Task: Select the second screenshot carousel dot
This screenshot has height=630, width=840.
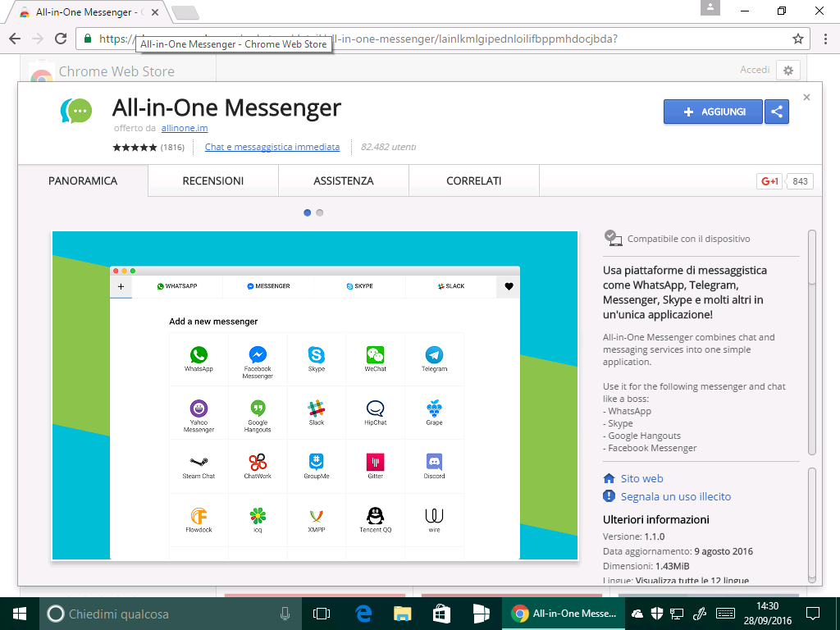Action: click(x=320, y=212)
